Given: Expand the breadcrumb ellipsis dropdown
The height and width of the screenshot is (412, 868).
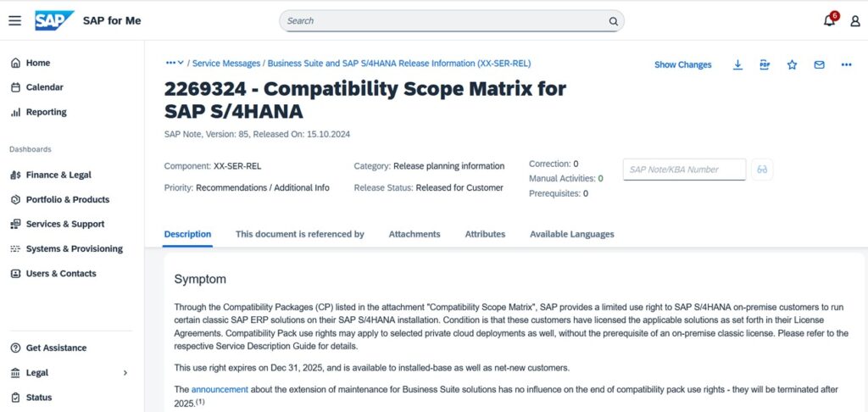Looking at the screenshot, I should click(x=175, y=63).
